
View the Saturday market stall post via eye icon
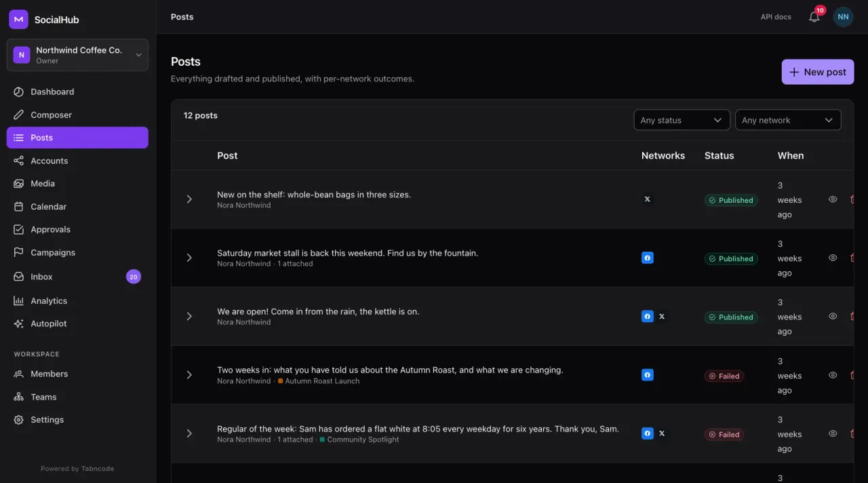point(833,258)
